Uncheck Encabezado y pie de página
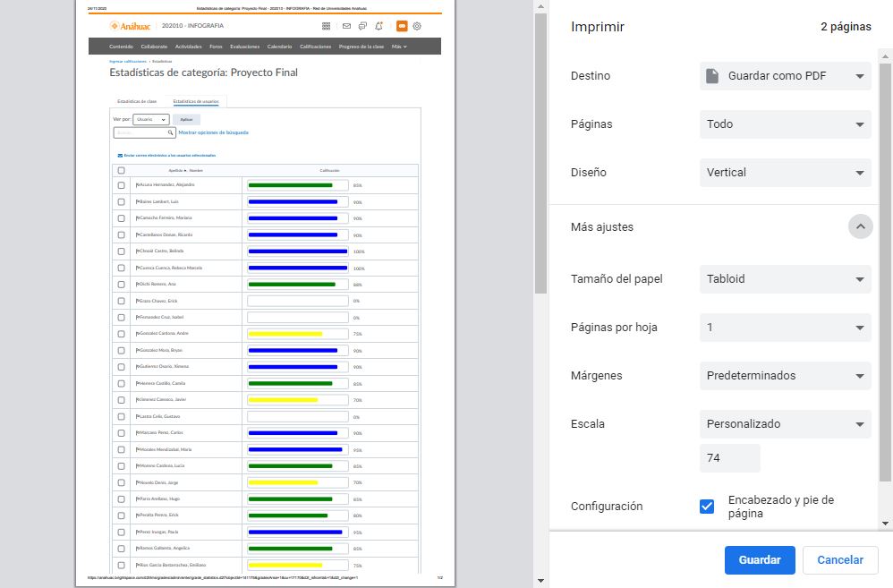The width and height of the screenshot is (893, 588). click(x=707, y=507)
